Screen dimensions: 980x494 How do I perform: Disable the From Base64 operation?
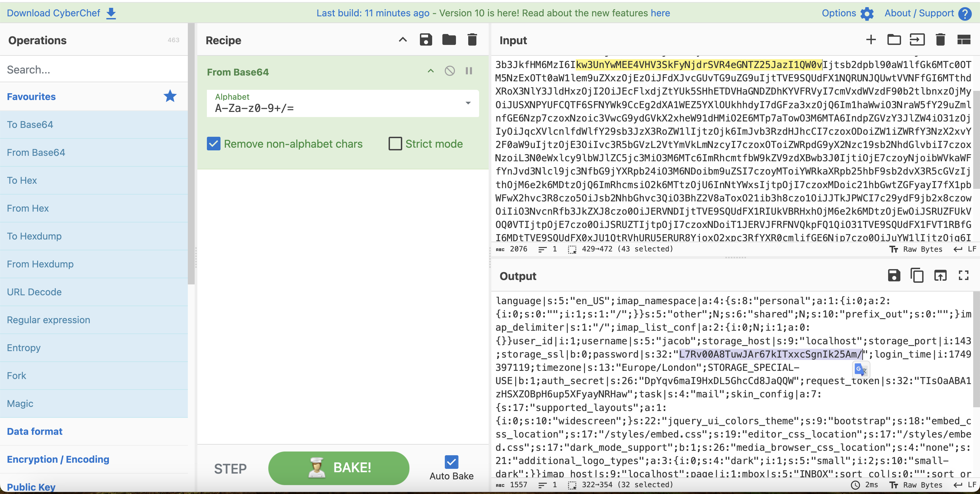tap(450, 71)
